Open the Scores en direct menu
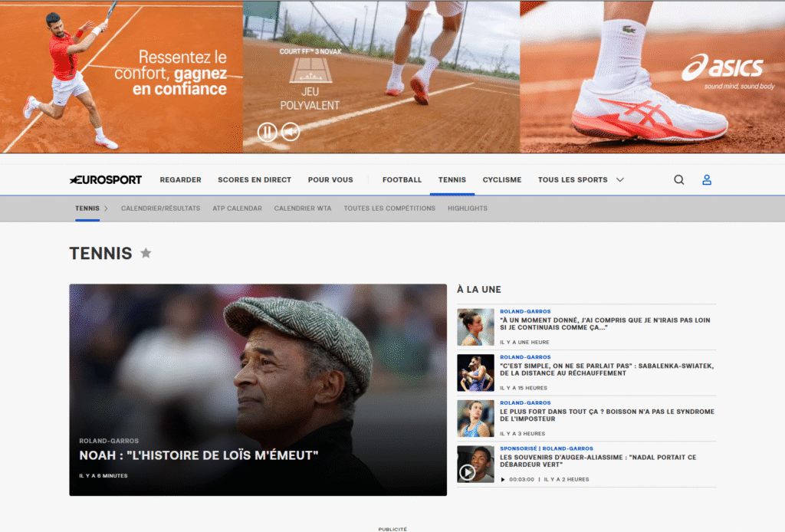Image resolution: width=785 pixels, height=532 pixels. 255,180
